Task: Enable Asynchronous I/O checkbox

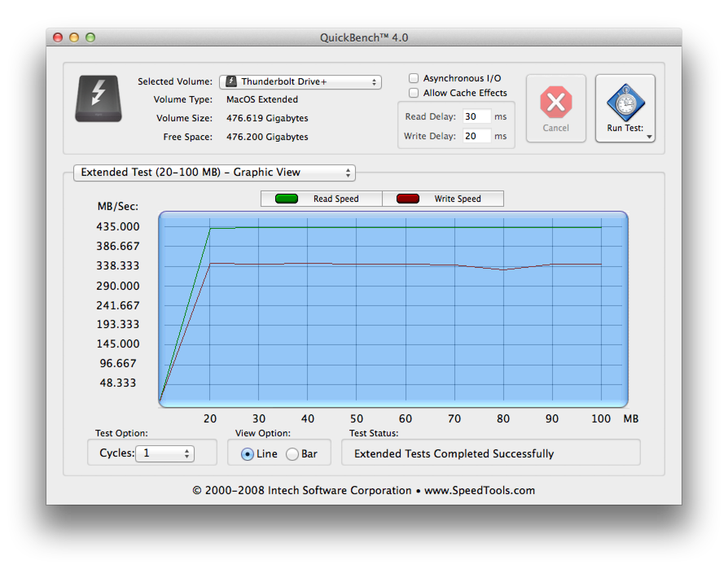Action: [414, 78]
